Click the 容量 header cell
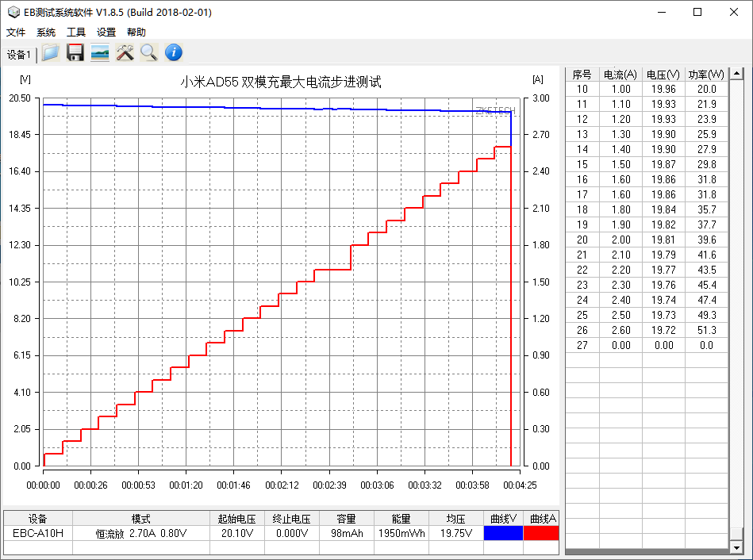753x560 pixels. (x=347, y=519)
